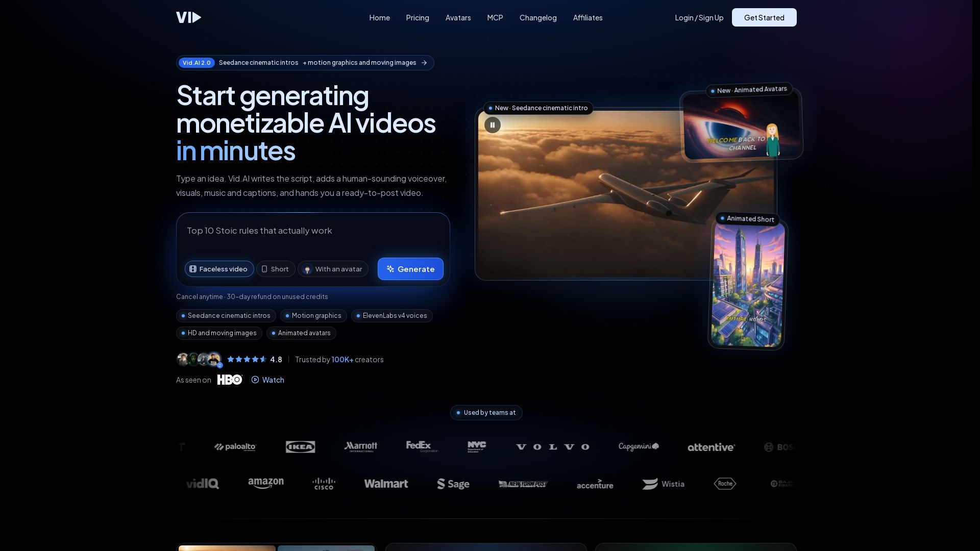This screenshot has width=980, height=551.
Task: Click the 100K+ creators text
Action: (x=357, y=360)
